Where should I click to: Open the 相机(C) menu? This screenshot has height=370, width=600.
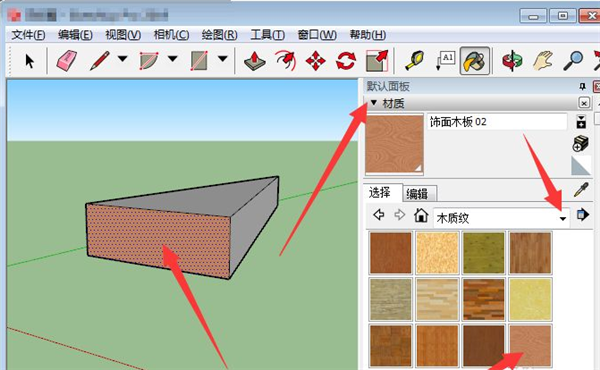click(171, 35)
